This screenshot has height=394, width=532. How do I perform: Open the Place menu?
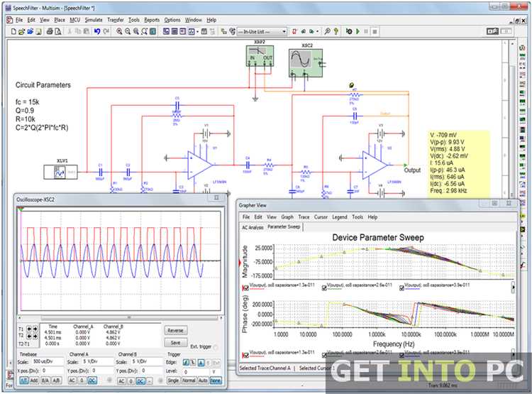click(60, 20)
